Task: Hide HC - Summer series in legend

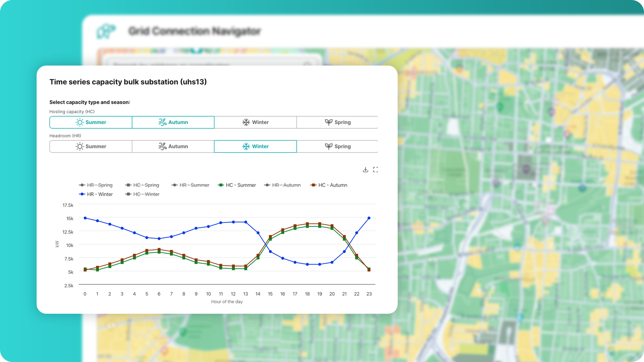Action: [237, 185]
